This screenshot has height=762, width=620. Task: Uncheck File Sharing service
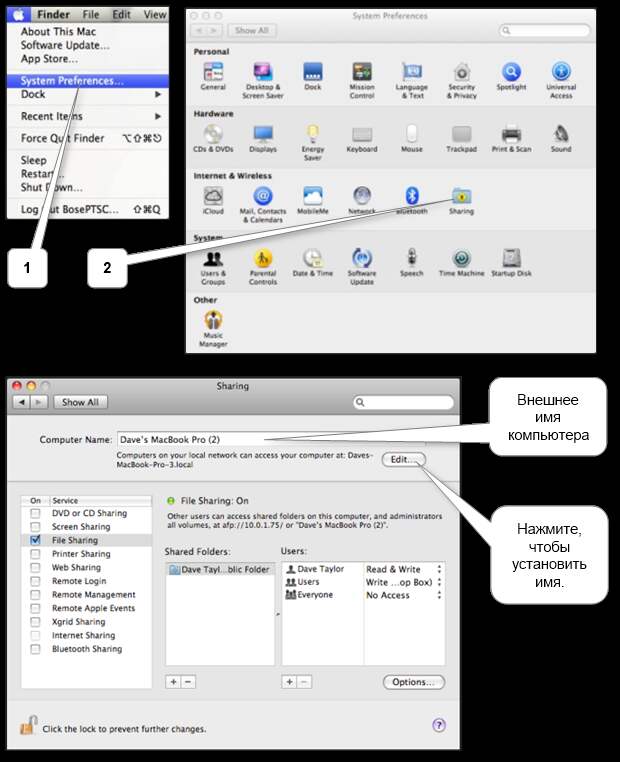click(35, 540)
